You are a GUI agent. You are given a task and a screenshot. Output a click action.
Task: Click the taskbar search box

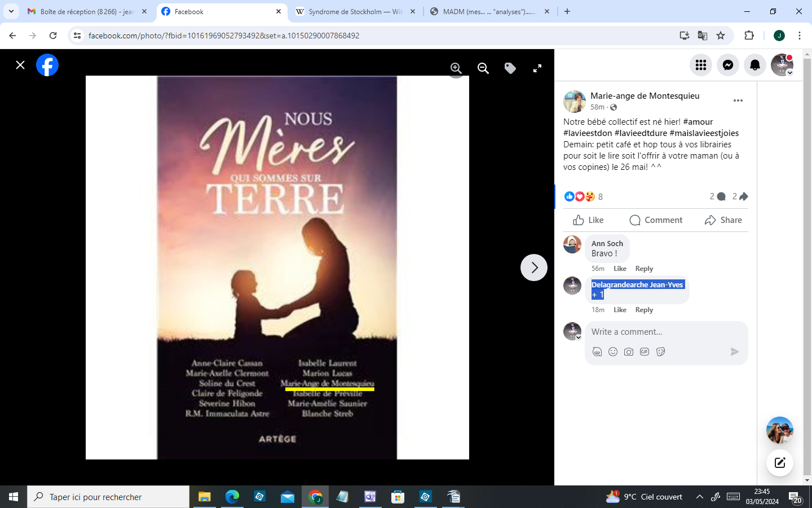pyautogui.click(x=108, y=497)
